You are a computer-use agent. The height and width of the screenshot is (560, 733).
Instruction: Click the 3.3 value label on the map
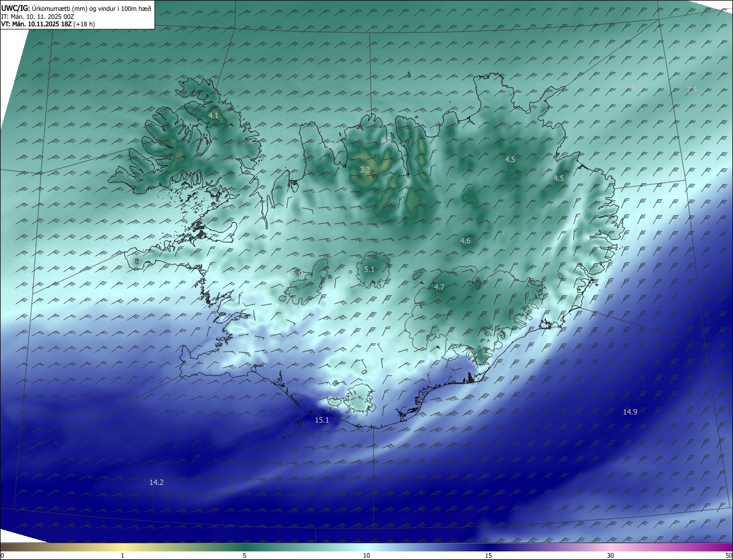pyautogui.click(x=365, y=169)
